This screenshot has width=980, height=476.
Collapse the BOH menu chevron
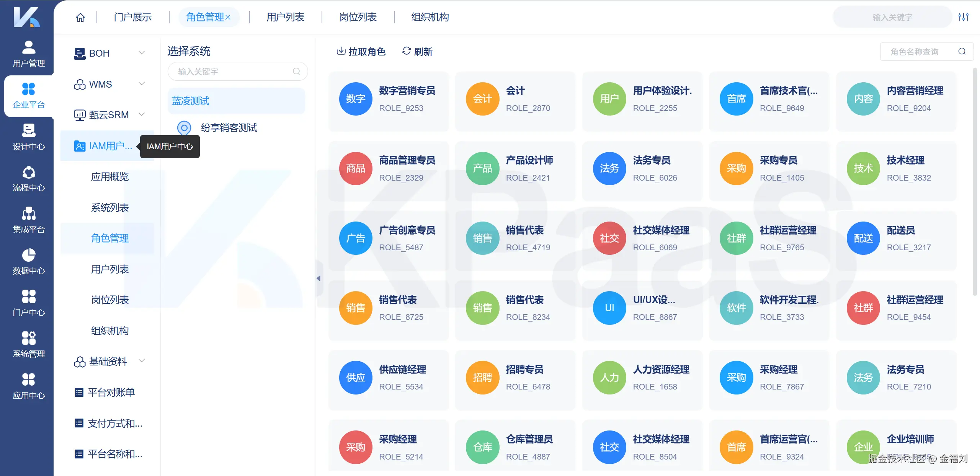142,53
